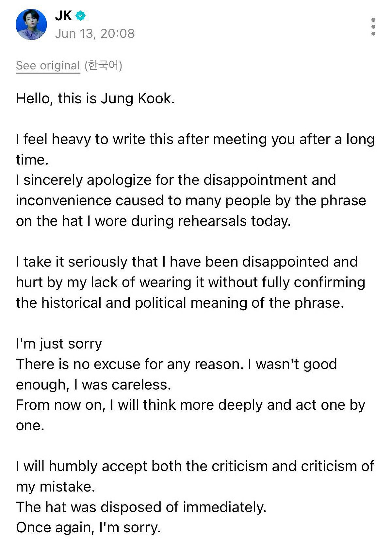Click the (한국어) language label

(103, 66)
